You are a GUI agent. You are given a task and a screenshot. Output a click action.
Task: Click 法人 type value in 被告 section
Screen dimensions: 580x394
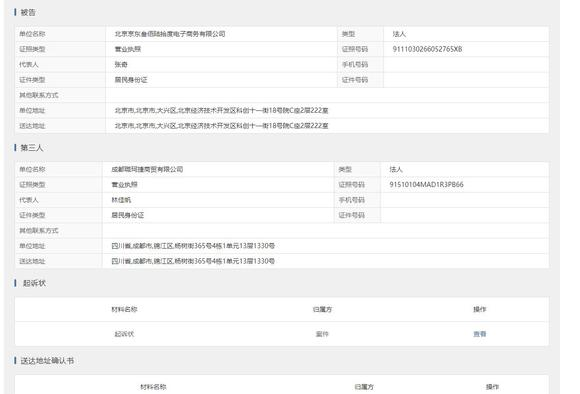click(399, 34)
